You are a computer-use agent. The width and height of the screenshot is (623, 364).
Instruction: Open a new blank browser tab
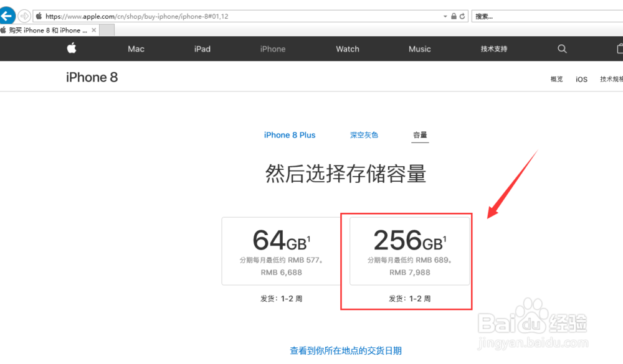[107, 30]
